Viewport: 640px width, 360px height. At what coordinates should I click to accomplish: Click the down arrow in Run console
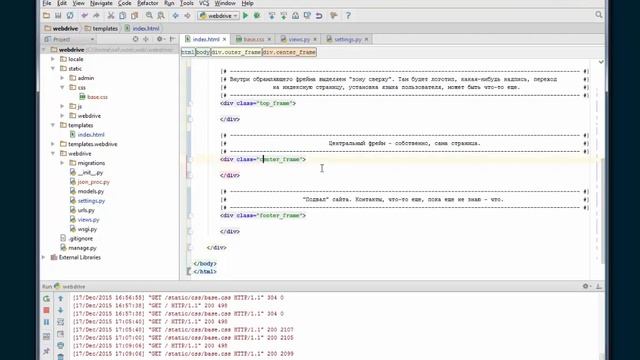tap(60, 311)
